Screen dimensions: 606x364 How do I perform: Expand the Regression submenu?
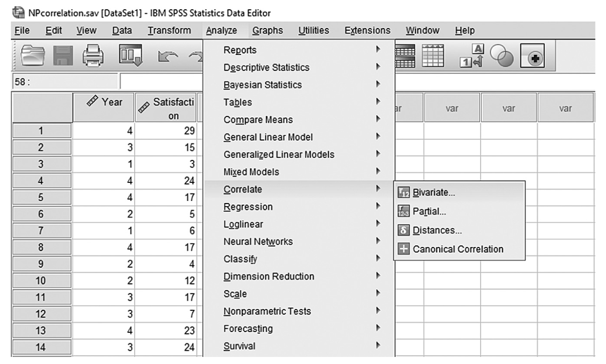pyautogui.click(x=248, y=207)
